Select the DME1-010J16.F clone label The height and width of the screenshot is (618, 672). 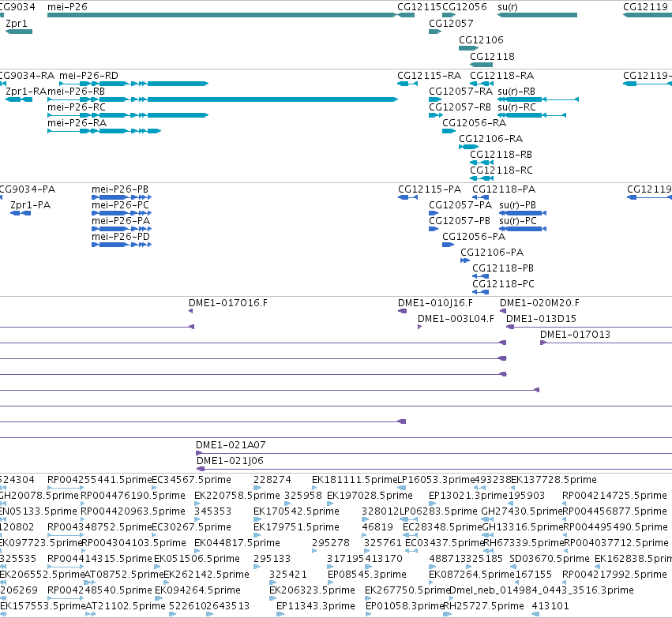435,303
